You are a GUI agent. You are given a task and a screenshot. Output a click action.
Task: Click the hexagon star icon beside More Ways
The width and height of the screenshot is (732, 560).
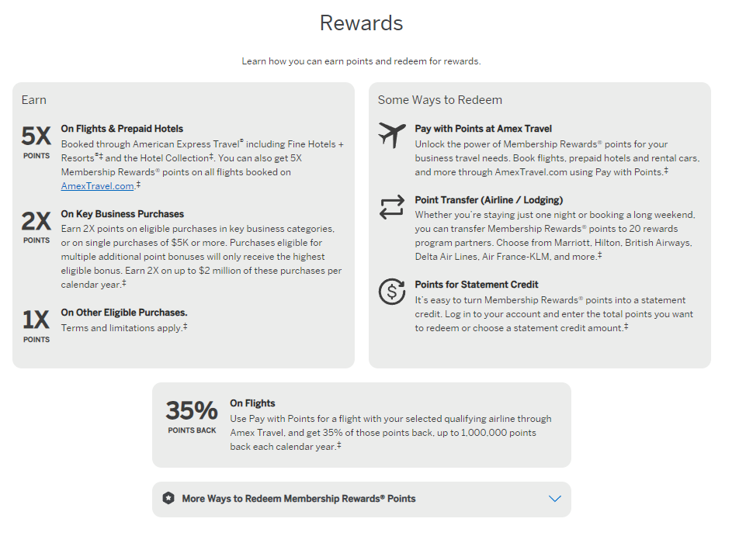[168, 499]
